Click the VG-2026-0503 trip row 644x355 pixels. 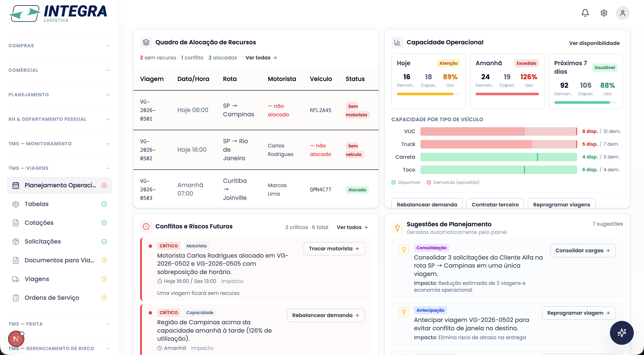click(x=256, y=189)
